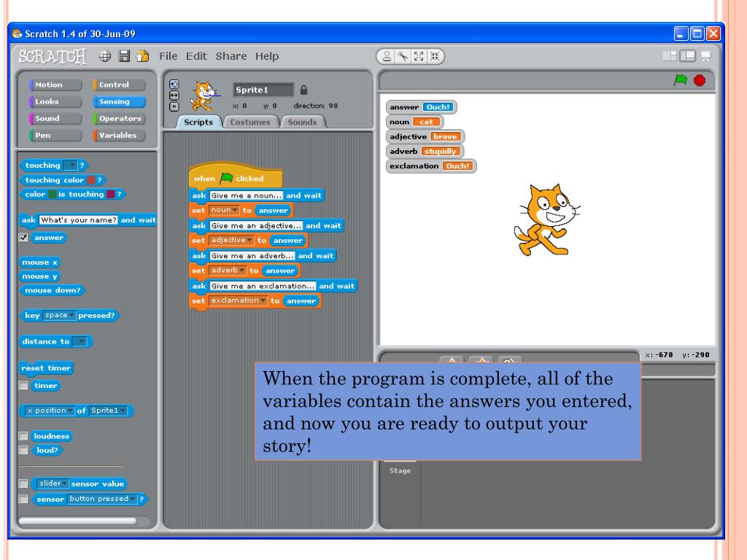Click the blocks palette horizontal scrollbar
This screenshot has width=747, height=560.
77,521
